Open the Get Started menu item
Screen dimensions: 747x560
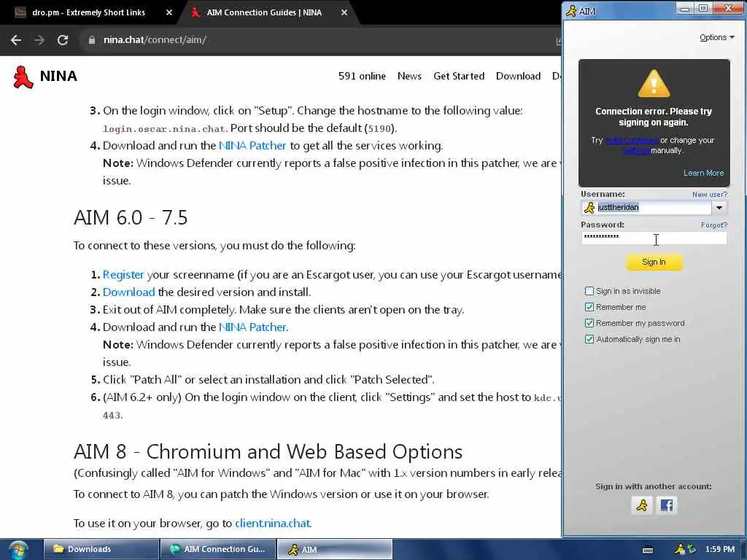[459, 76]
